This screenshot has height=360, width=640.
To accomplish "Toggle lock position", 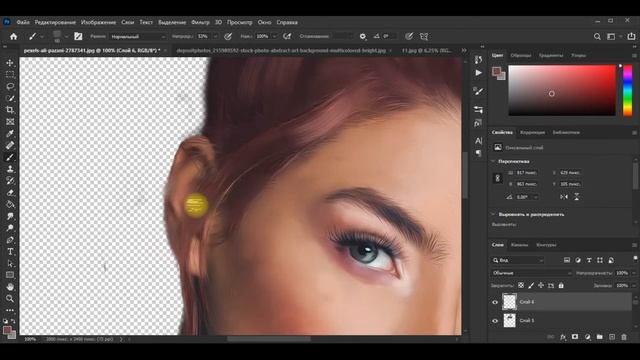I will coord(541,286).
